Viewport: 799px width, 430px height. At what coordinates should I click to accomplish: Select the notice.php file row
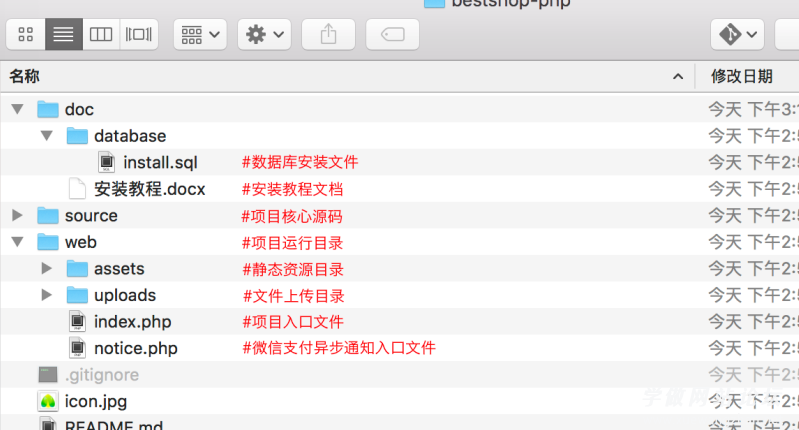tap(135, 348)
